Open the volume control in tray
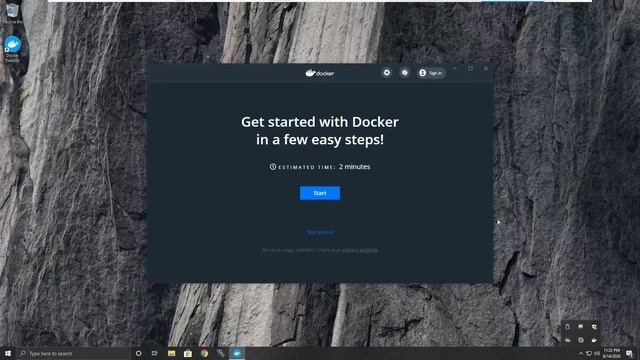This screenshot has width=640, height=360. coord(597,353)
